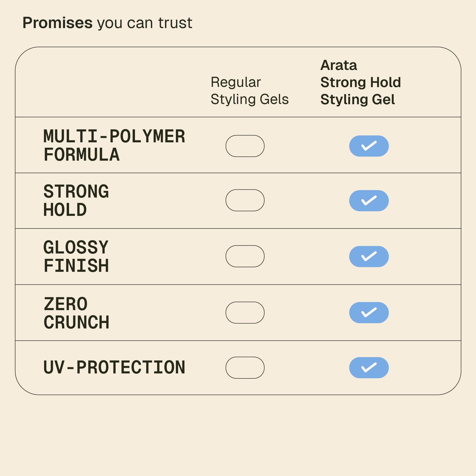The width and height of the screenshot is (476, 476).
Task: Check the empty UV-Protection pill
Action: pos(245,368)
